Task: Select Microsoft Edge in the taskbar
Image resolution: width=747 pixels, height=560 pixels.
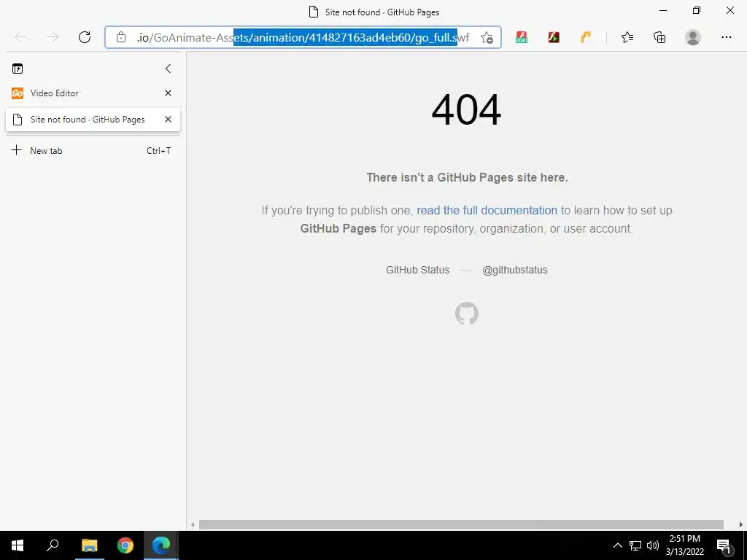Action: click(161, 545)
